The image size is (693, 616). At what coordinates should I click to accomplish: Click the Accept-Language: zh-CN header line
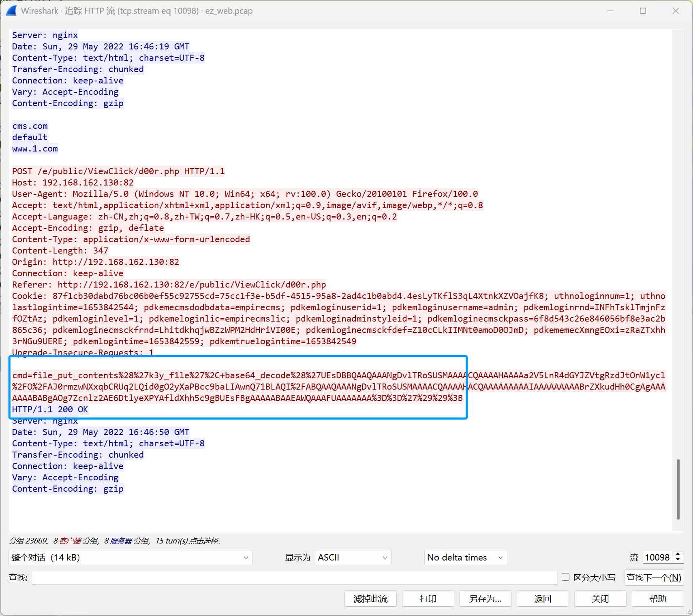point(205,217)
